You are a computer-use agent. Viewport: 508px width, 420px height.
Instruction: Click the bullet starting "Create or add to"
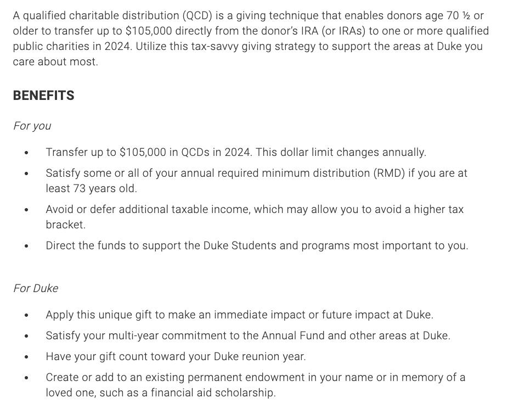255,385
